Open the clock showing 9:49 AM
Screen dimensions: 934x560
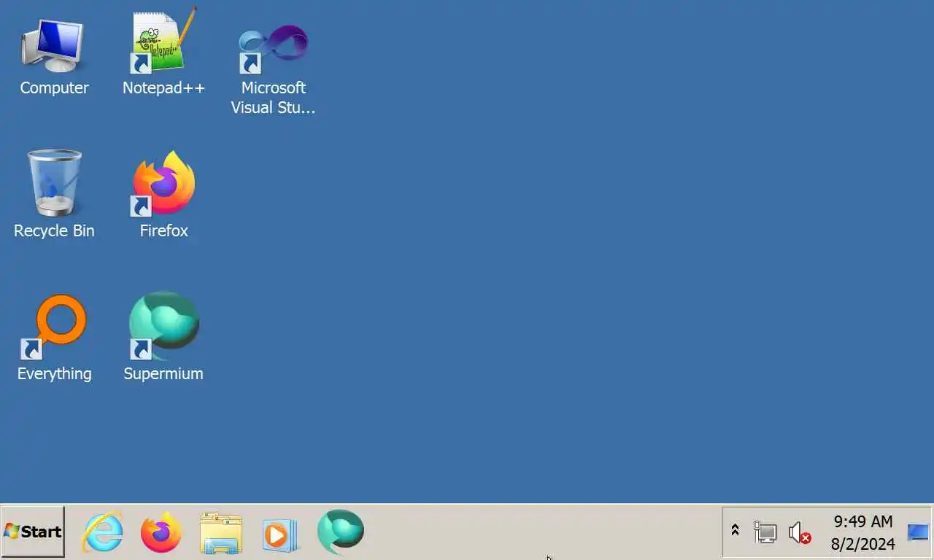(x=863, y=521)
